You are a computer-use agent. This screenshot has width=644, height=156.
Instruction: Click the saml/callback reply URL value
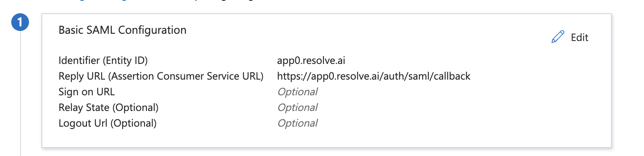(x=374, y=76)
